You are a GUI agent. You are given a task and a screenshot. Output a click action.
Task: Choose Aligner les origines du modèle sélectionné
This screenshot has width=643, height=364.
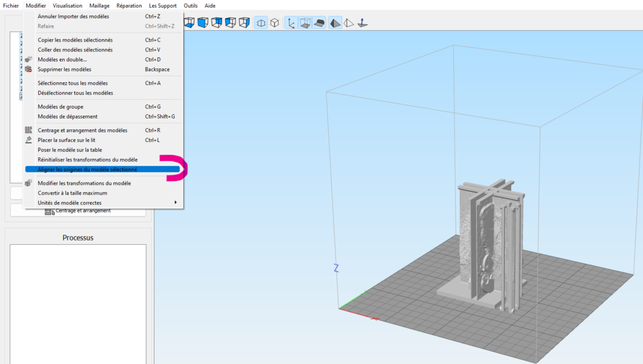(87, 169)
